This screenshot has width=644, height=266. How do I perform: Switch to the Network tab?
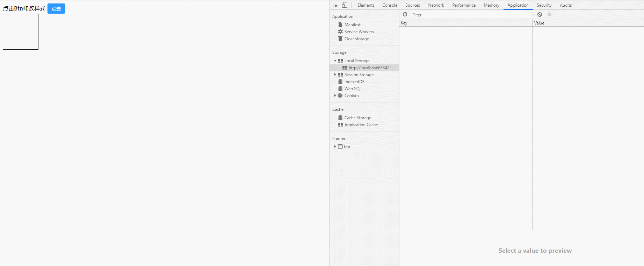pyautogui.click(x=436, y=5)
